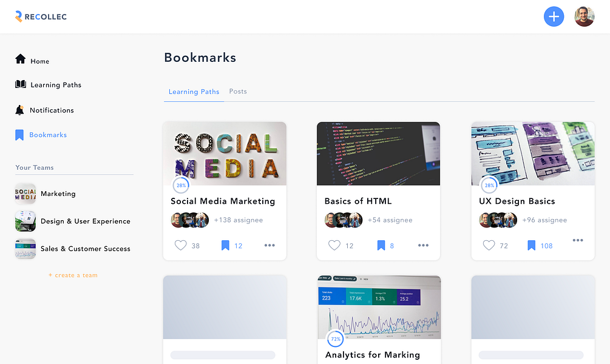
Task: Open Notifications bell icon
Action: [x=19, y=110]
